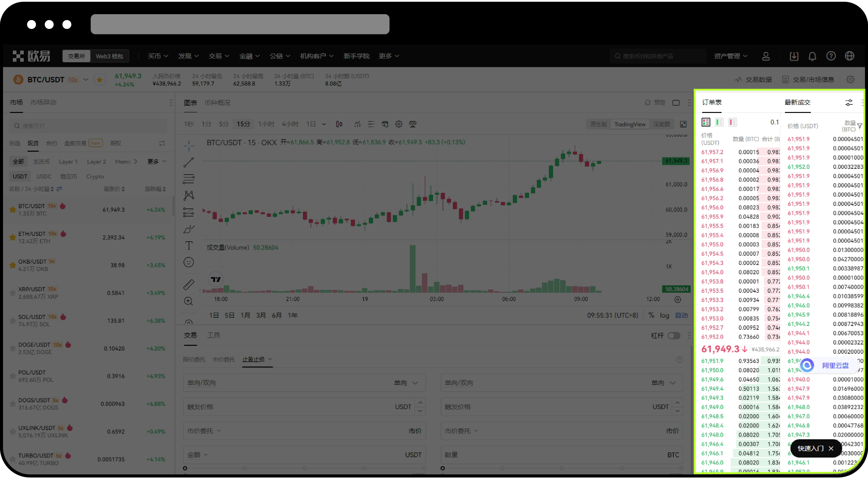Open the chart settings gear icon
Screen dimensions: 868x491
pyautogui.click(x=399, y=124)
